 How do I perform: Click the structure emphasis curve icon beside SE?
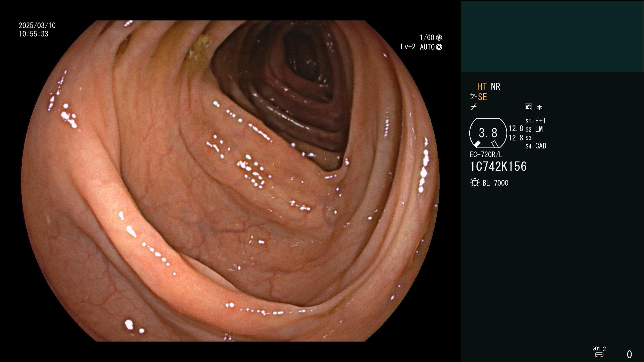coord(473,97)
